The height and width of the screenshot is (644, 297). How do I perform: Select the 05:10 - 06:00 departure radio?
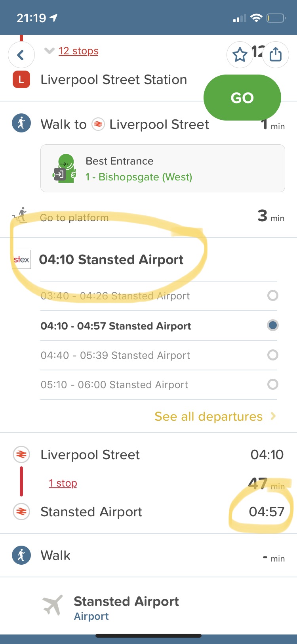coord(273,384)
